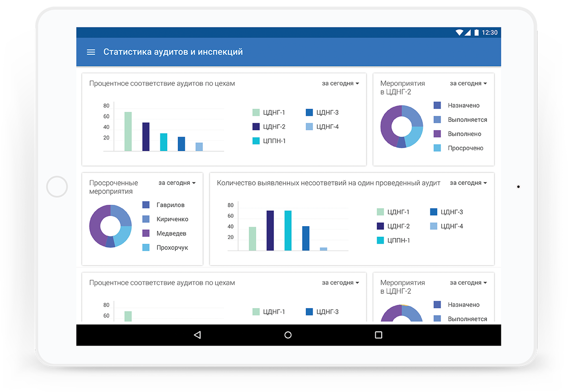The image size is (568, 392).
Task: Tap the Android back button
Action: pyautogui.click(x=197, y=335)
